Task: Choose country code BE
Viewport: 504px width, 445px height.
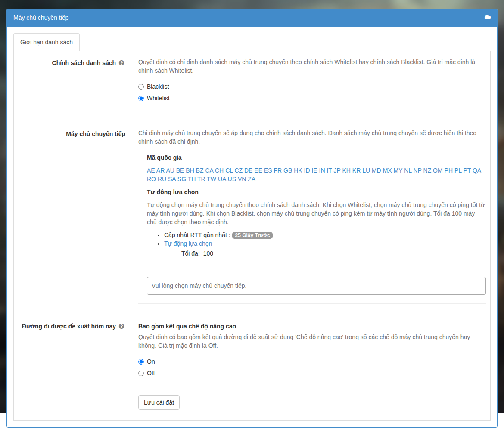Action: click(180, 170)
